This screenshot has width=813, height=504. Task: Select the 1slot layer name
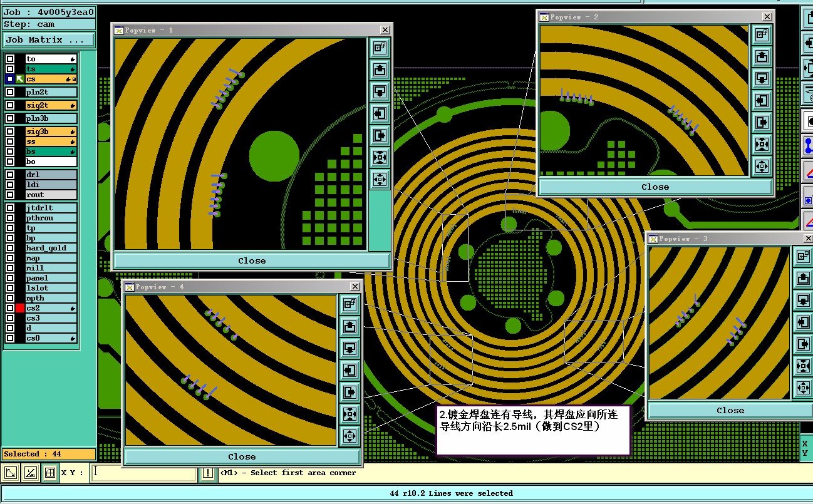pos(51,288)
